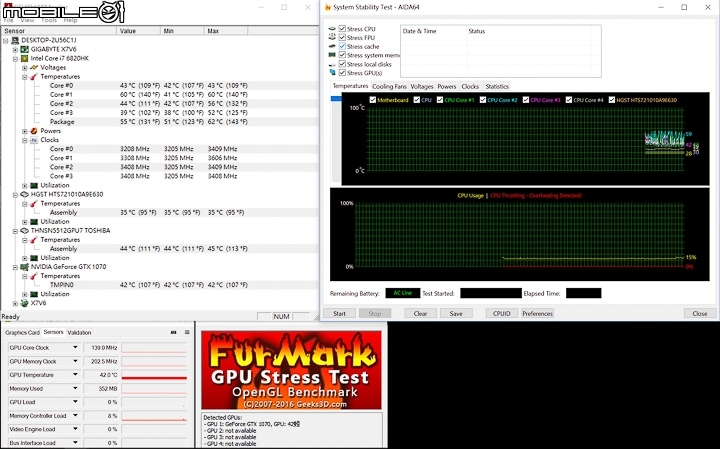
Task: Click the HGST HTS721010A9E630 drive icon
Action: (x=24, y=194)
